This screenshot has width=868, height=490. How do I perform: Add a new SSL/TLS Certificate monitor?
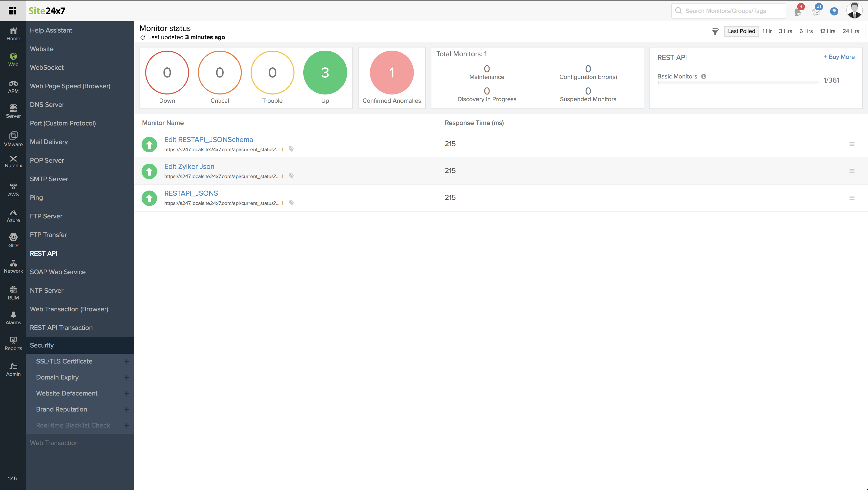127,361
